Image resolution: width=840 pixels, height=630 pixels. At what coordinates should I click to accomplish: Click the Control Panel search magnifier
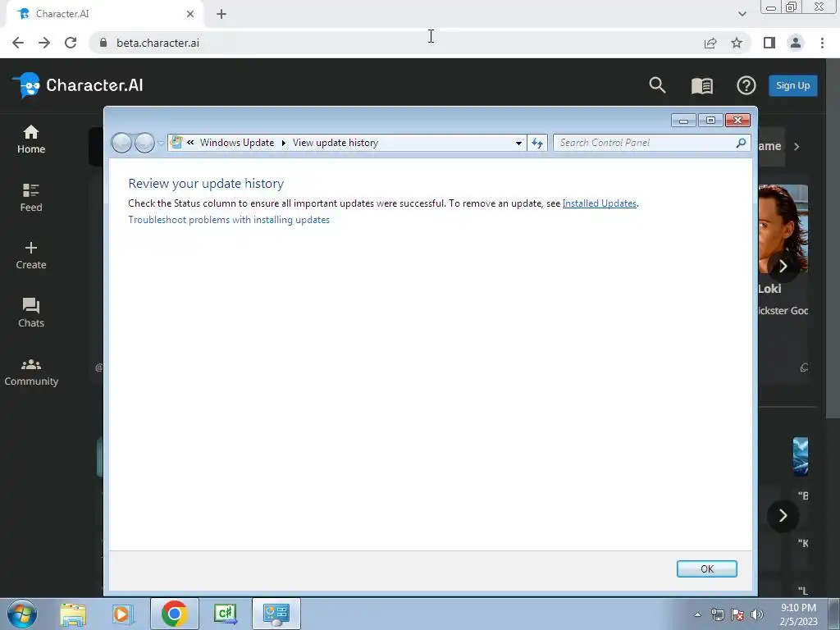pos(741,143)
